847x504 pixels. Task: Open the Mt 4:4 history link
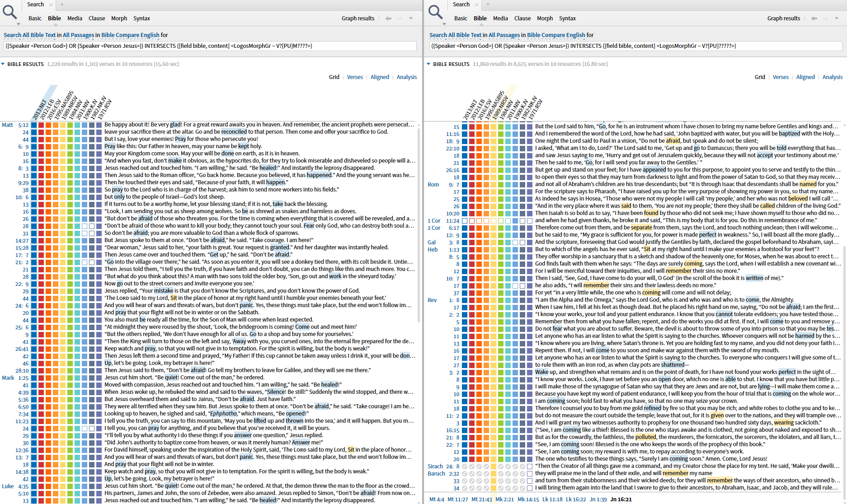(437, 499)
